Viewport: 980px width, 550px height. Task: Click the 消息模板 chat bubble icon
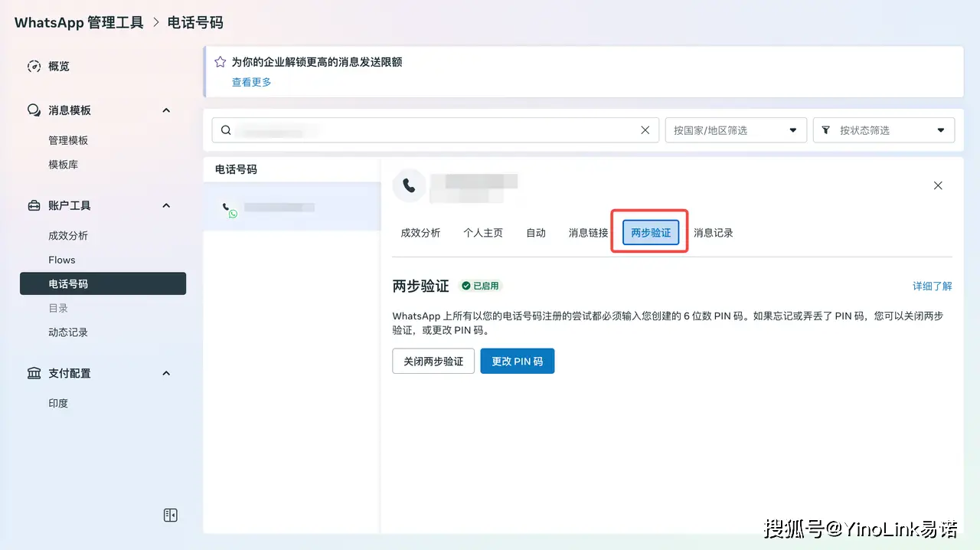[x=34, y=110]
